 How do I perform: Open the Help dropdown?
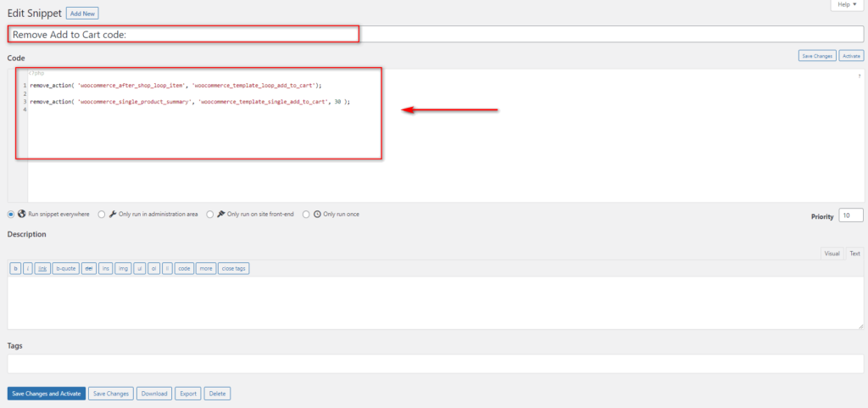[x=847, y=4]
